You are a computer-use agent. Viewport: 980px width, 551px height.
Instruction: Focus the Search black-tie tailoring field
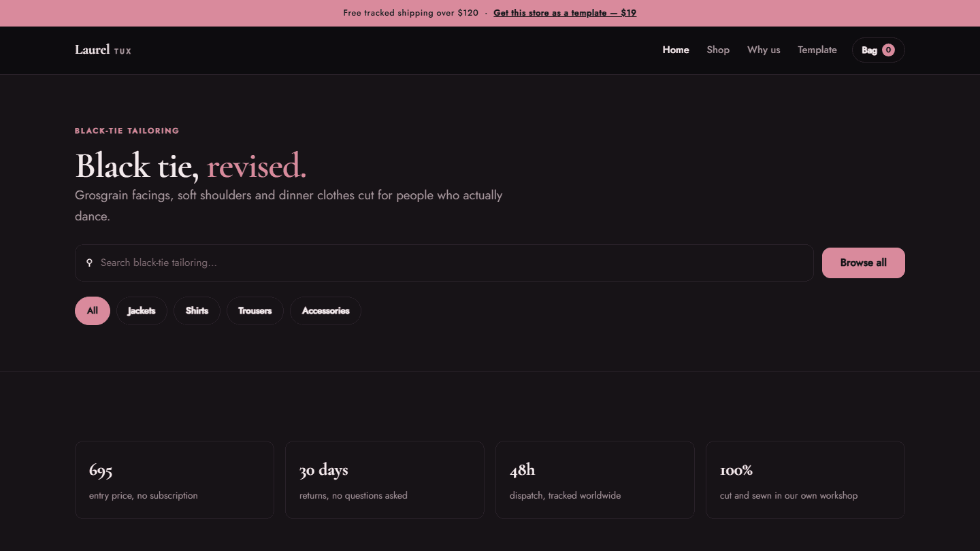click(x=444, y=263)
